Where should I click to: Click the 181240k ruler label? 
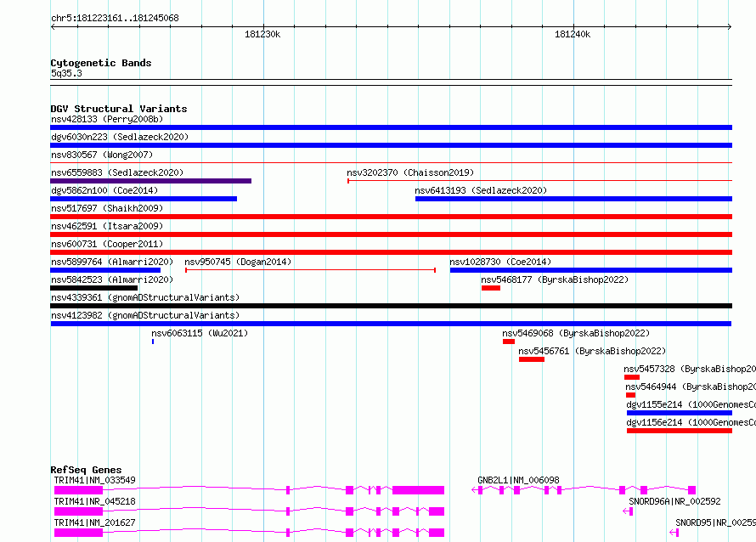573,34
